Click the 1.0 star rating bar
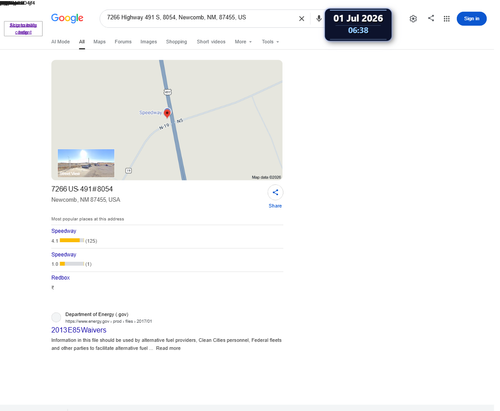 (72, 264)
